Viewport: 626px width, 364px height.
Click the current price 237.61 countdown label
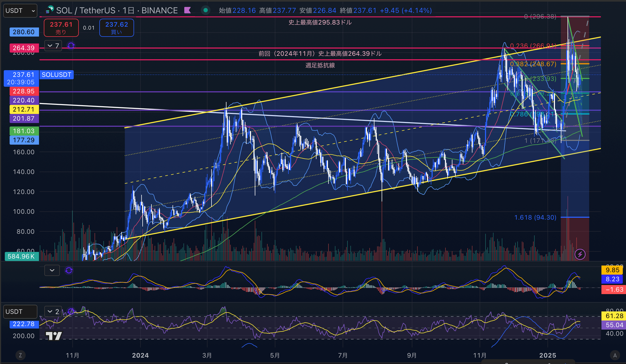click(21, 78)
